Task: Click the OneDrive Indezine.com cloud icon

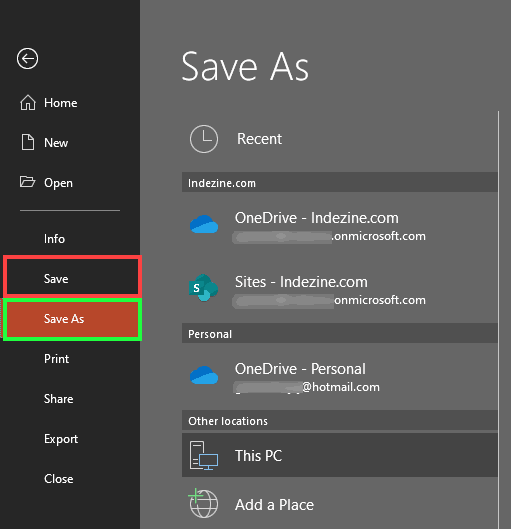Action: pyautogui.click(x=204, y=224)
